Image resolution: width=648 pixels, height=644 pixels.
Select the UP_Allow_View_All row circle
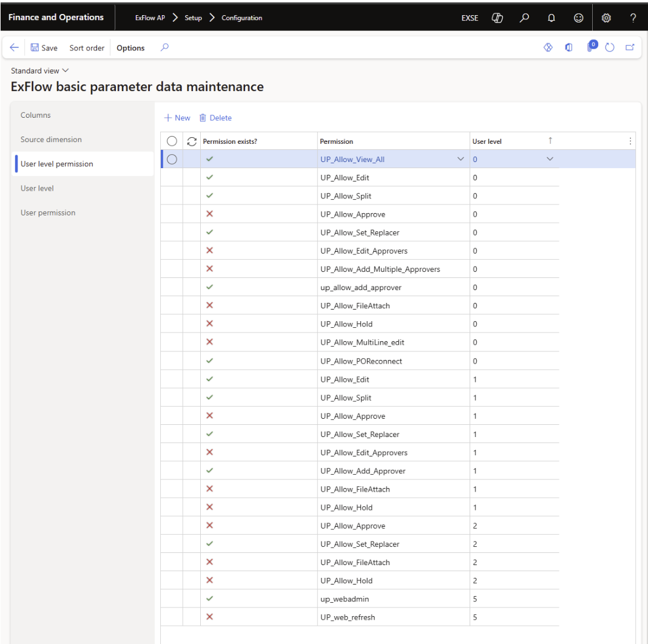pos(172,159)
